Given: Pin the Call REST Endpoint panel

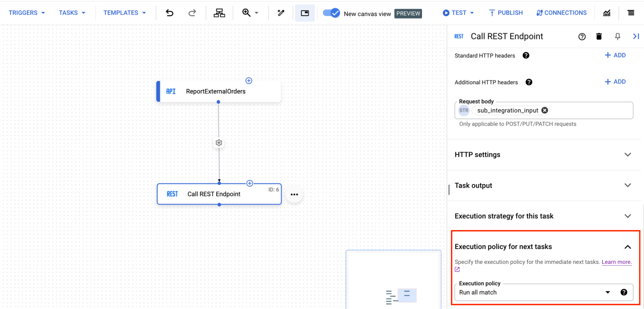Looking at the screenshot, I should pos(618,36).
